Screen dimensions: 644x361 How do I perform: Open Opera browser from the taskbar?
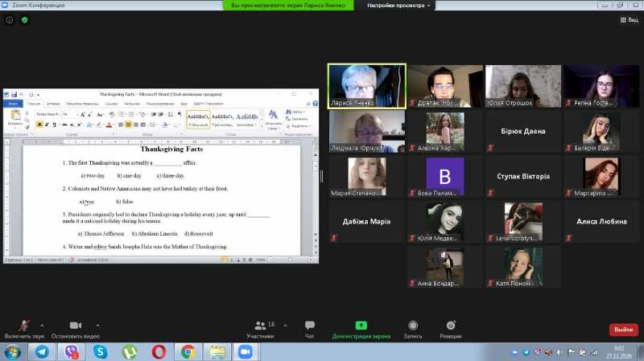[159, 352]
